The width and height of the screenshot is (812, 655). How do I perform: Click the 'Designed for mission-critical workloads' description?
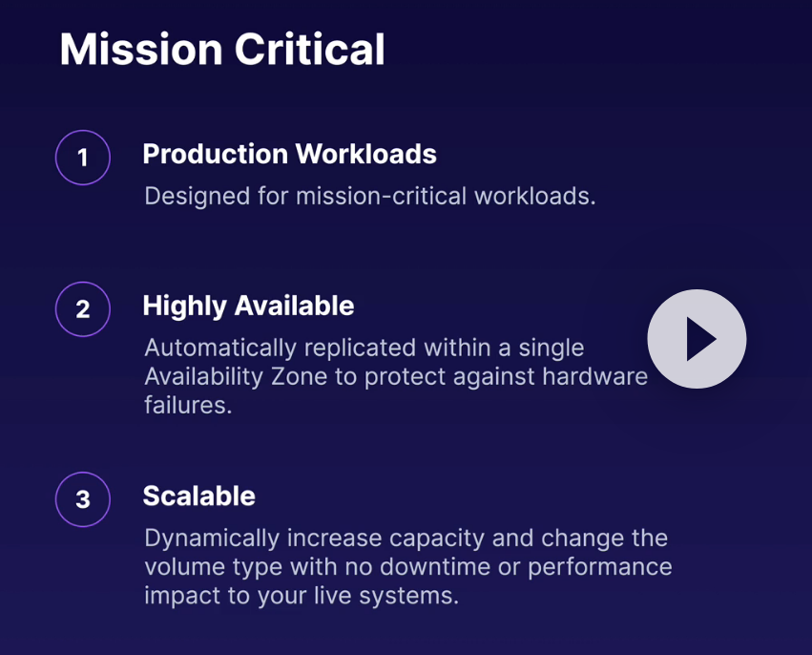click(369, 197)
